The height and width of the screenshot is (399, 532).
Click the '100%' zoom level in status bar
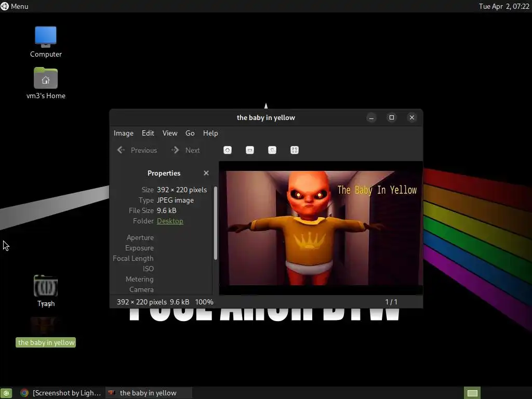(204, 302)
